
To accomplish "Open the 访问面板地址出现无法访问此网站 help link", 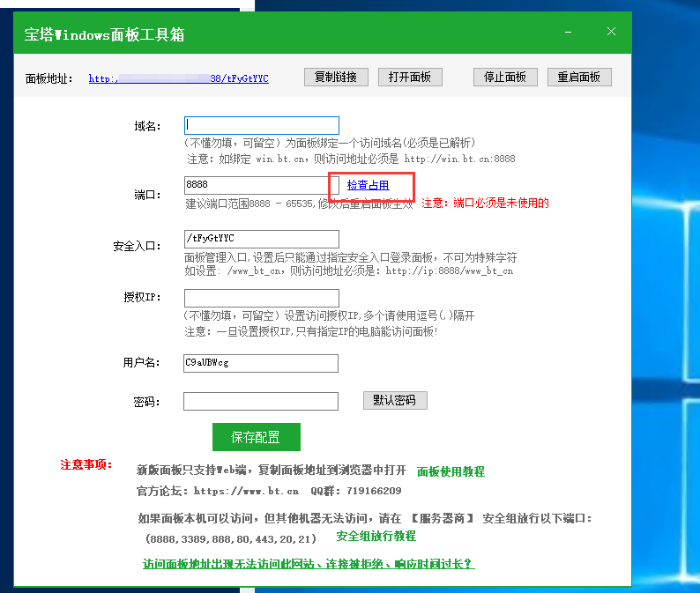I will pyautogui.click(x=309, y=564).
